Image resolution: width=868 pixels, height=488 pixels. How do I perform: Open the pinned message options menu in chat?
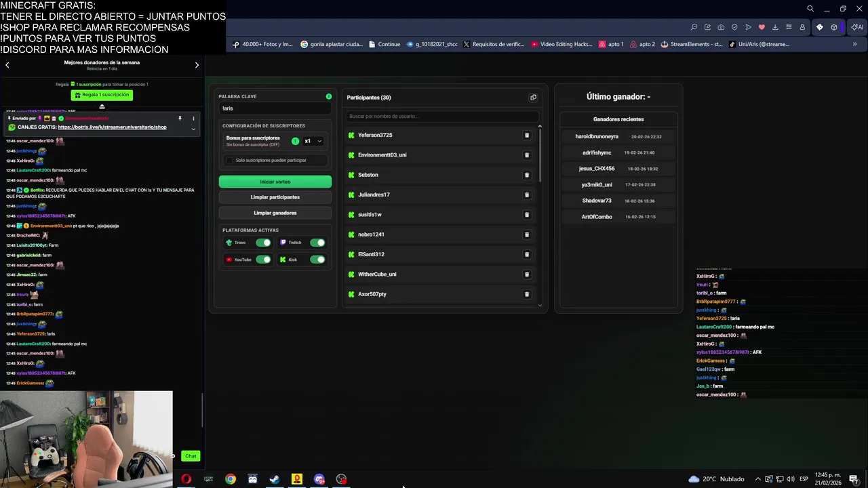tap(193, 119)
